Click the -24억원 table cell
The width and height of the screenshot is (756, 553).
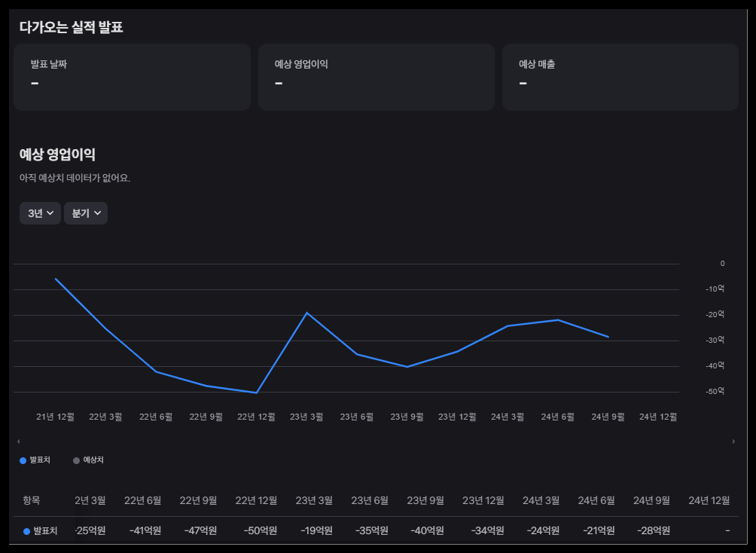coord(543,531)
